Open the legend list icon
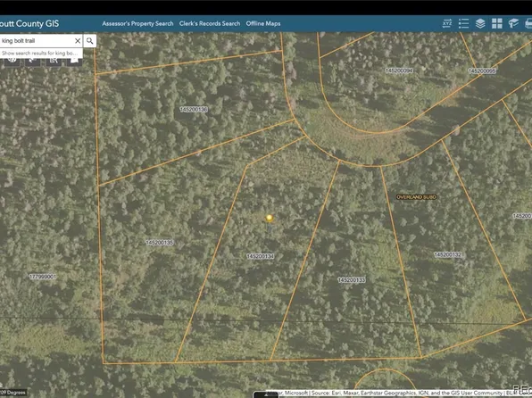 (463, 23)
